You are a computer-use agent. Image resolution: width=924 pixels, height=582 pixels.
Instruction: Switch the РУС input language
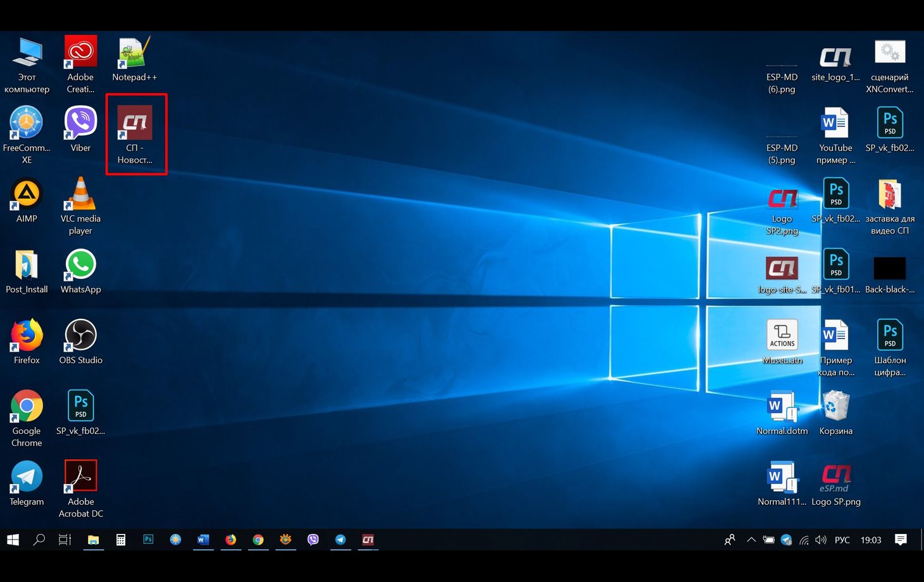point(842,540)
